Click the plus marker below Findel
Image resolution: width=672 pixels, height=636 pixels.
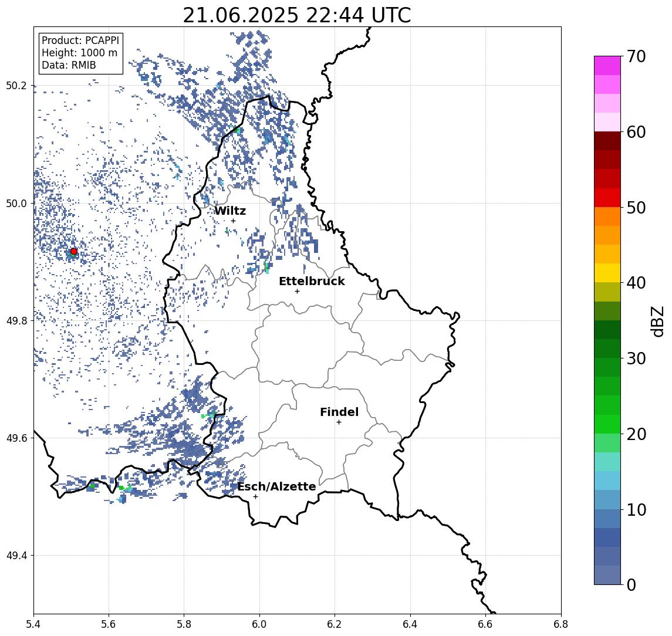tap(339, 422)
